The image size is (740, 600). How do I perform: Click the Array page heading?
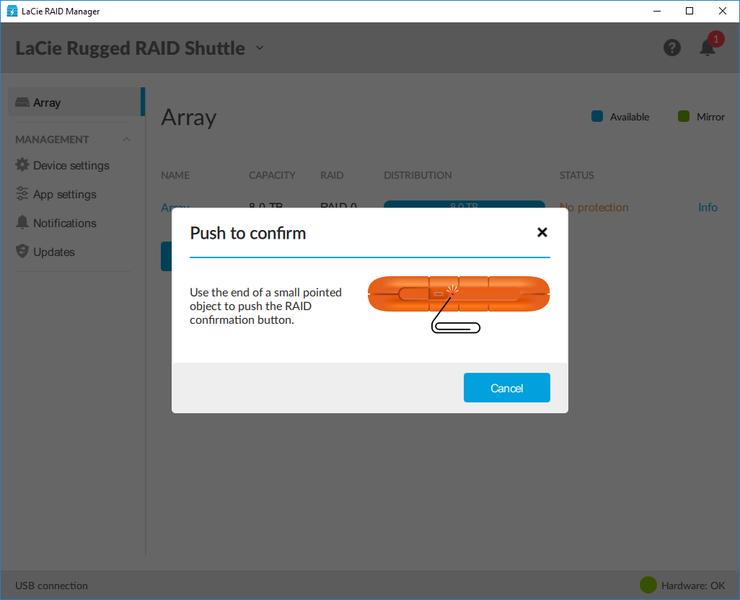coord(189,117)
